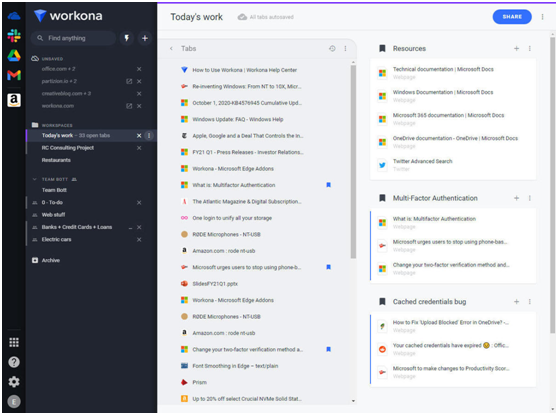The height and width of the screenshot is (415, 558).
Task: Click the Share button
Action: [x=512, y=17]
